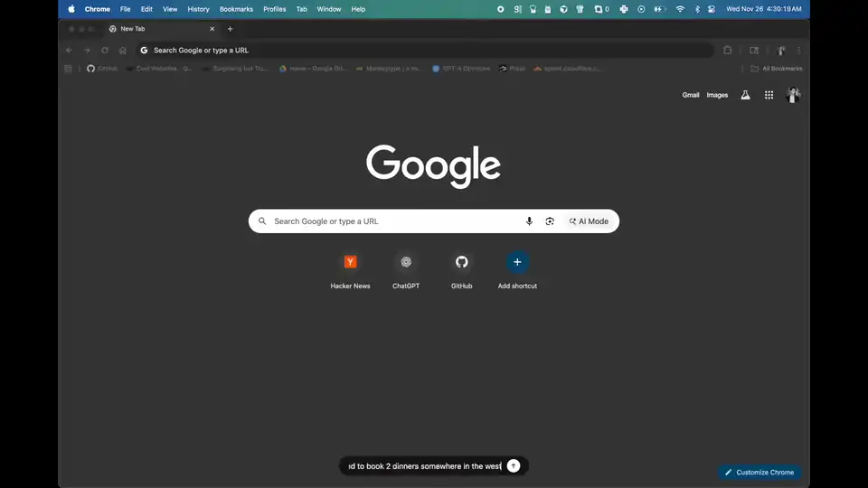Viewport: 868px width, 488px height.
Task: Open the File menu
Action: (125, 9)
